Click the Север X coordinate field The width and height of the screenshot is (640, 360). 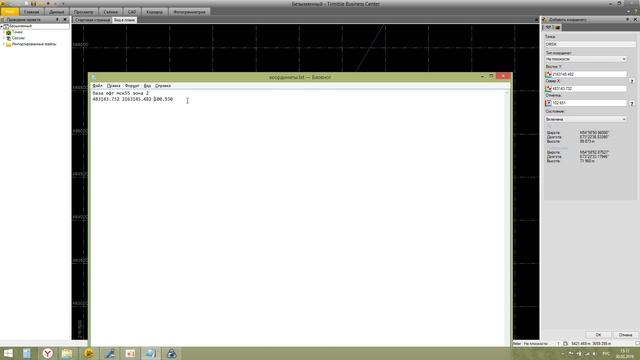[x=589, y=89]
